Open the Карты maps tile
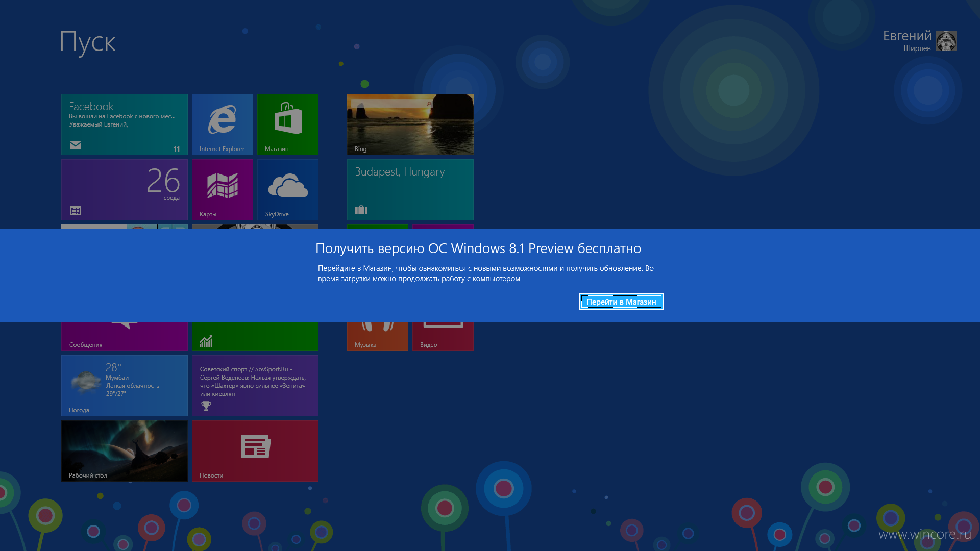980x551 pixels. click(223, 190)
